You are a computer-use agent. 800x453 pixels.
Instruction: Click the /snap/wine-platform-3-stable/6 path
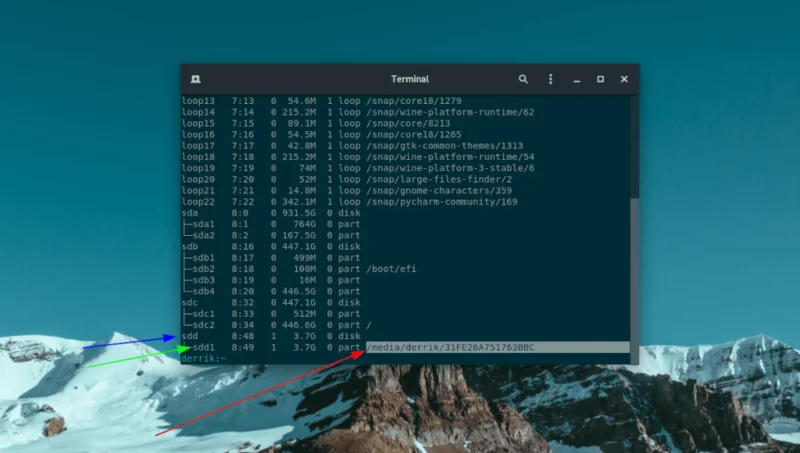tap(450, 168)
